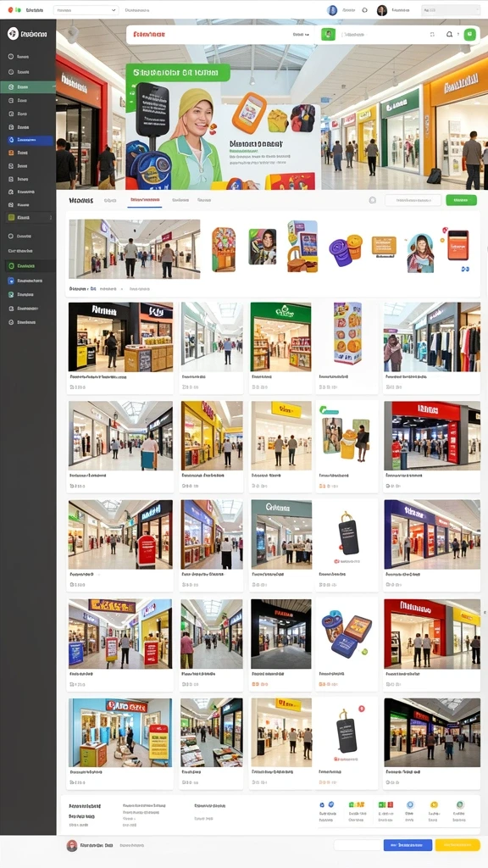
Task: Click the search field in the top-right corner
Action: (451, 10)
